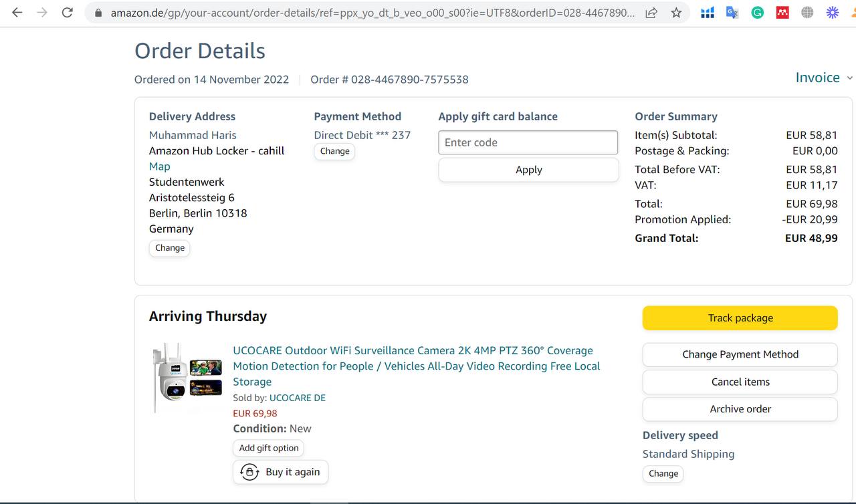Bookmark this page with the star icon
The image size is (856, 504).
click(676, 13)
